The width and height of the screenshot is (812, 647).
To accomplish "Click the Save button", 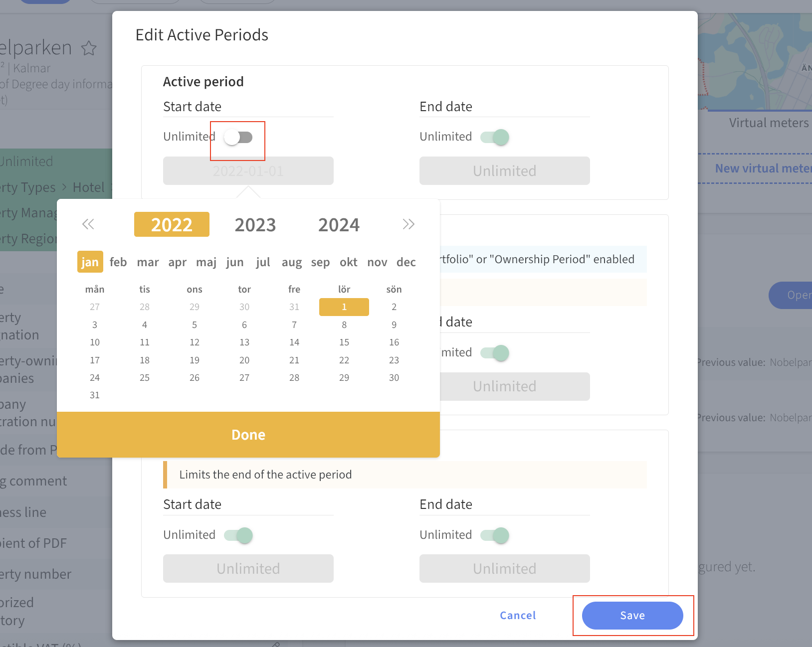I will pos(632,616).
